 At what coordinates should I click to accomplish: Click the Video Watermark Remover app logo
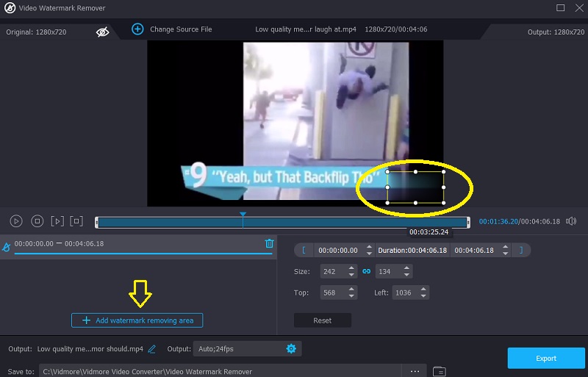10,8
